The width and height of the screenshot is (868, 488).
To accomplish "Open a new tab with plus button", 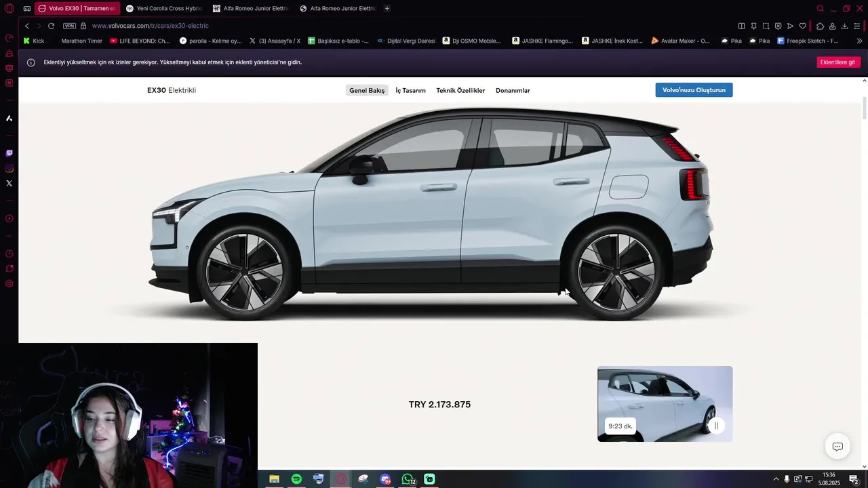I will point(387,8).
